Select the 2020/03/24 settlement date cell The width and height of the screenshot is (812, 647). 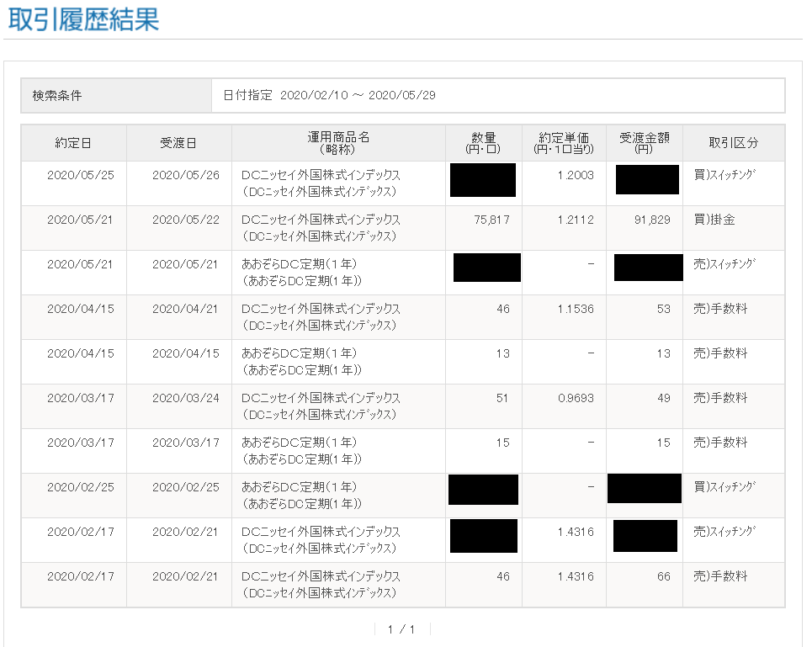[186, 398]
